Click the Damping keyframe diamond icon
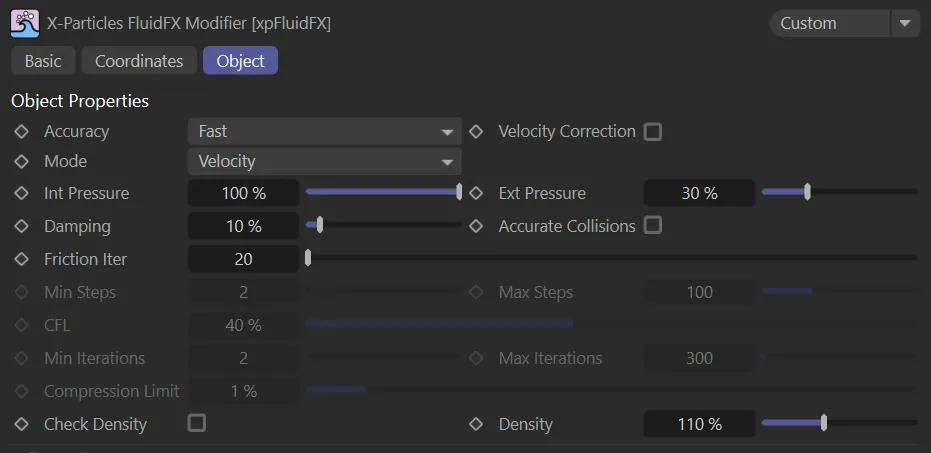The image size is (931, 453). [x=22, y=226]
